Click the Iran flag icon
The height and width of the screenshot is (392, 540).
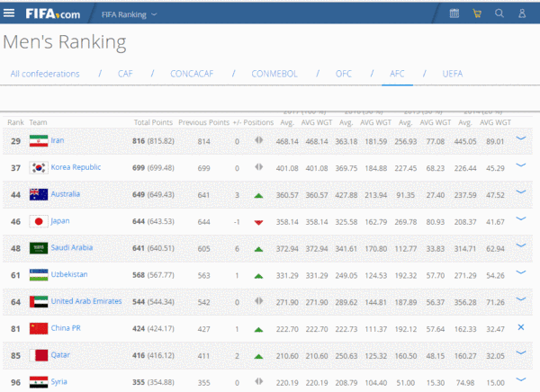(x=38, y=140)
